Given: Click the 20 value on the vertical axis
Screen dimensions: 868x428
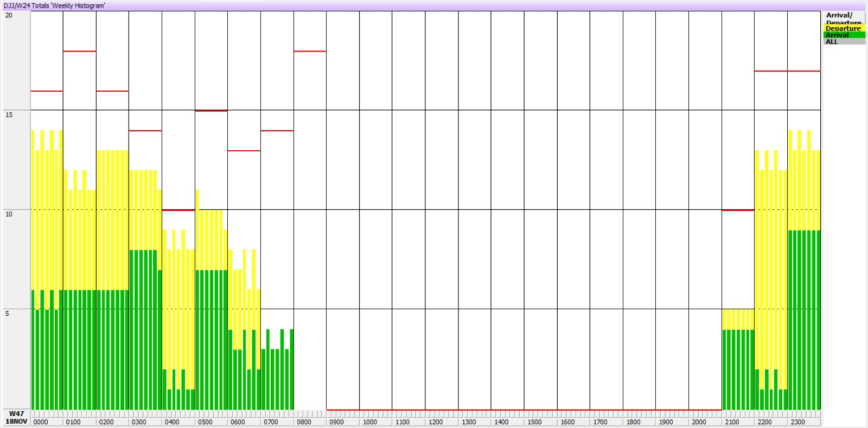Looking at the screenshot, I should point(9,15).
